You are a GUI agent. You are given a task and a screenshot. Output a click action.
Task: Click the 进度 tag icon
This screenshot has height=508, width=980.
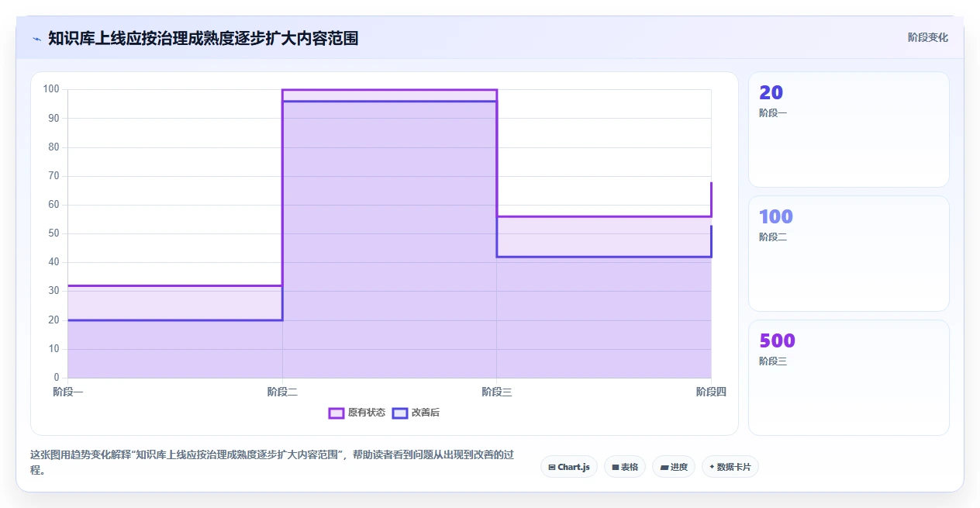point(664,467)
